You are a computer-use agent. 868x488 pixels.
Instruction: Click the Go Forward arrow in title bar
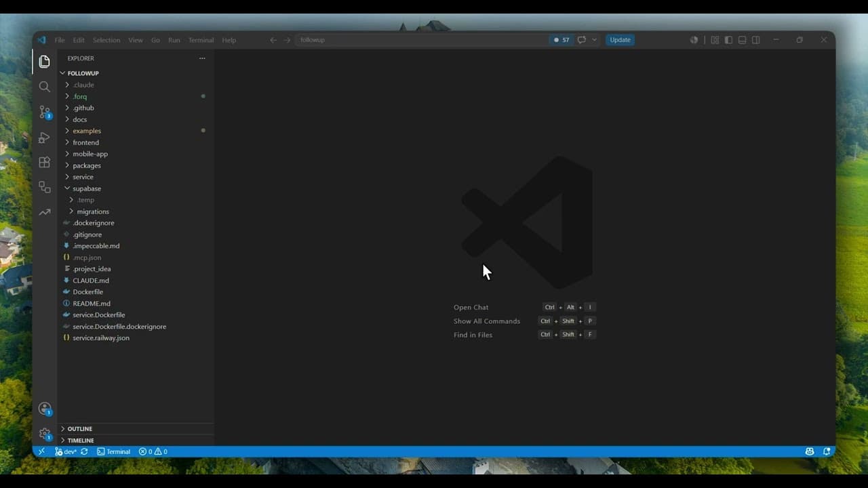click(x=287, y=40)
